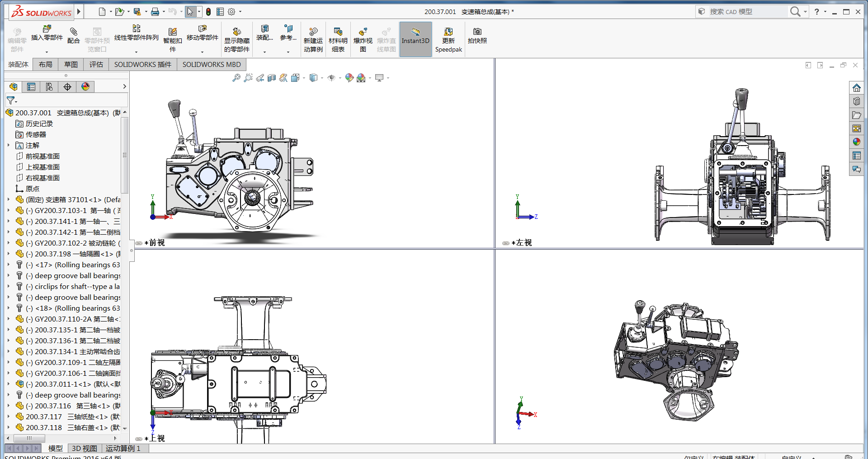Switch to the SOLIDWORKS MBD ribbon tab
868x459 pixels.
211,64
